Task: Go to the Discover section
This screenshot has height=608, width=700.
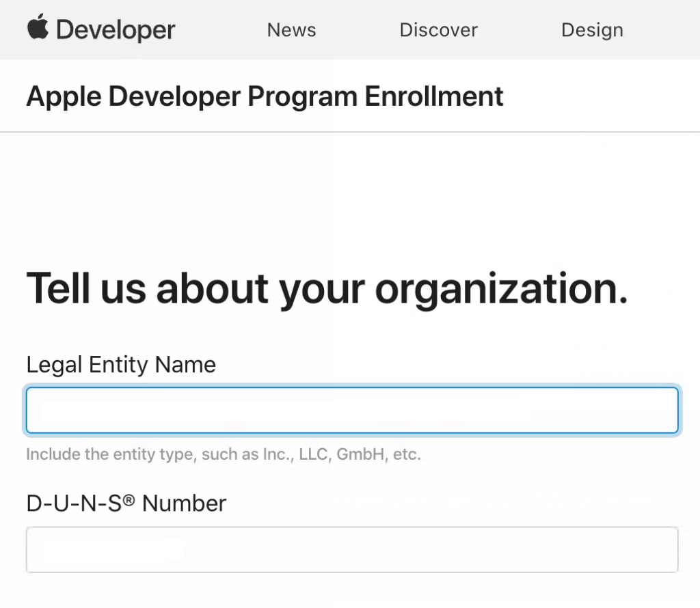Action: [x=438, y=30]
